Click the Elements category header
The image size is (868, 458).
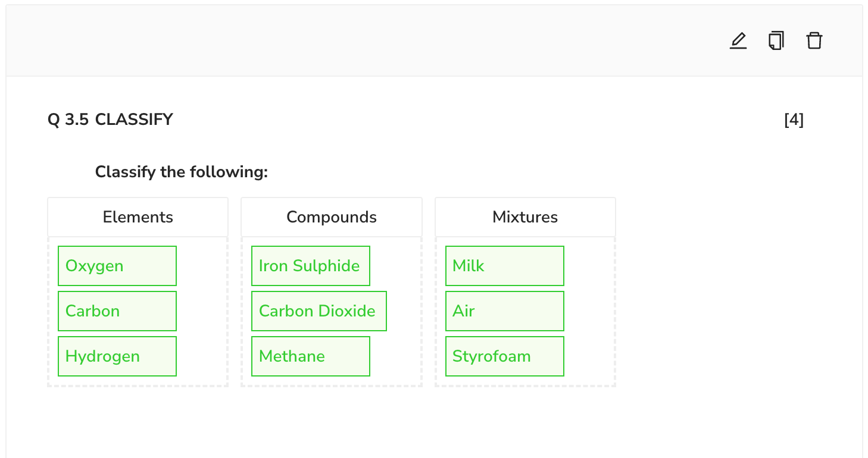[138, 217]
